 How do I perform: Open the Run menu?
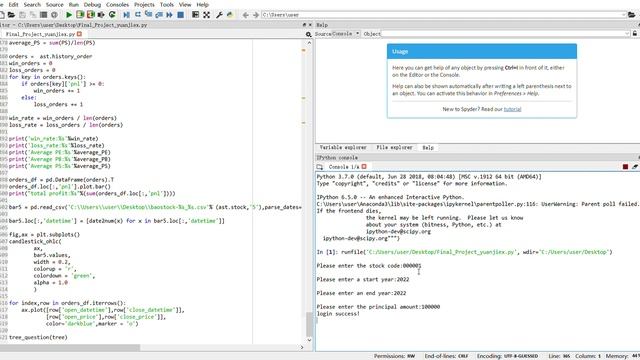click(73, 4)
